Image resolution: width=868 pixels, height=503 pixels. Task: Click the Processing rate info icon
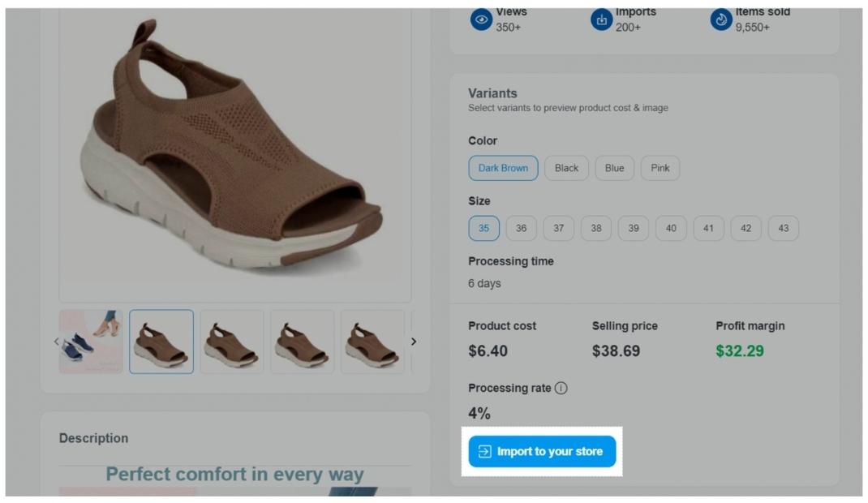point(561,389)
